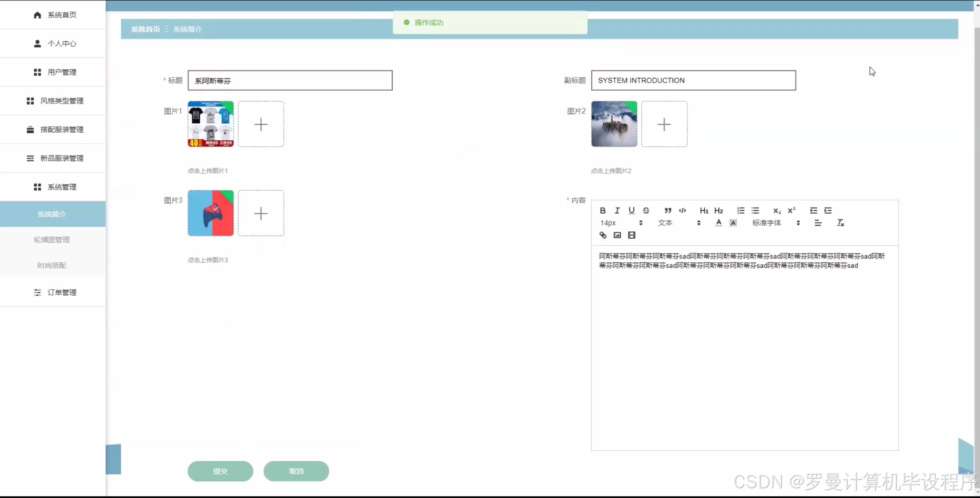This screenshot has height=498, width=980.
Task: Open the text color picker
Action: click(x=718, y=223)
